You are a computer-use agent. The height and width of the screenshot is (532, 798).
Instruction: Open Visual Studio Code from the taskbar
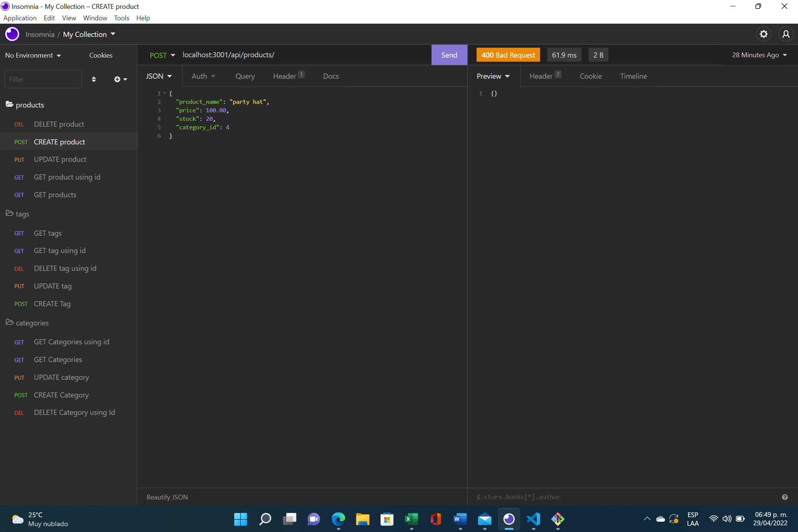pyautogui.click(x=533, y=519)
